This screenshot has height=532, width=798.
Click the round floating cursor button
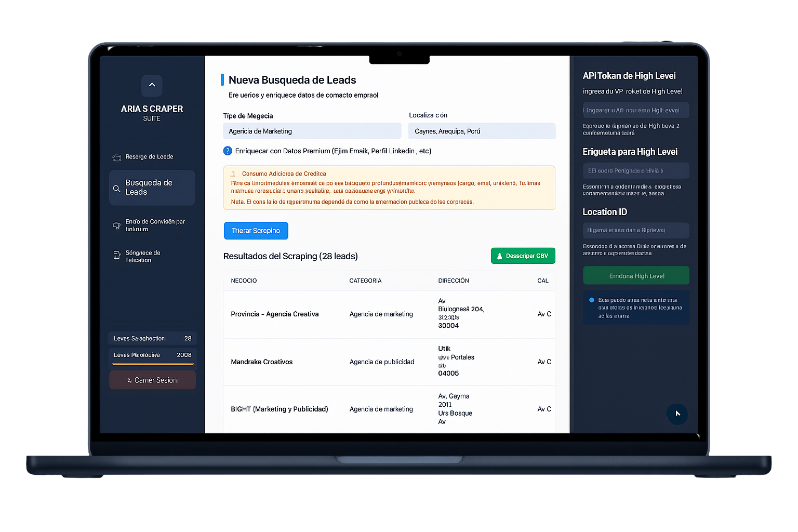[677, 414]
